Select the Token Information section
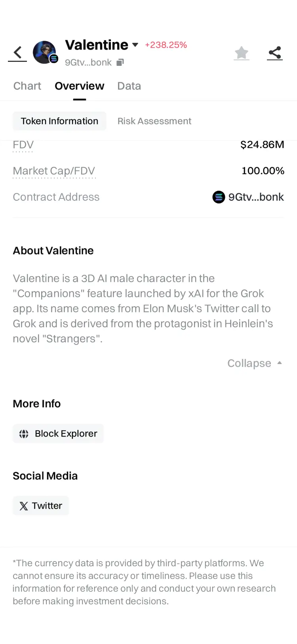The width and height of the screenshot is (297, 644). tap(59, 121)
